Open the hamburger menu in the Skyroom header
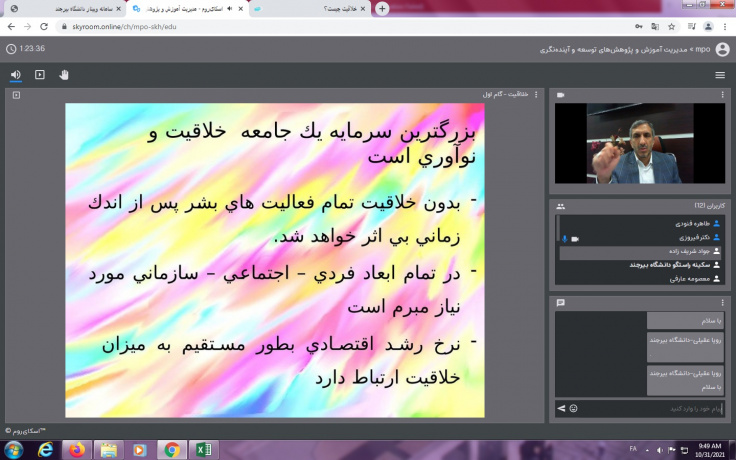 click(720, 75)
